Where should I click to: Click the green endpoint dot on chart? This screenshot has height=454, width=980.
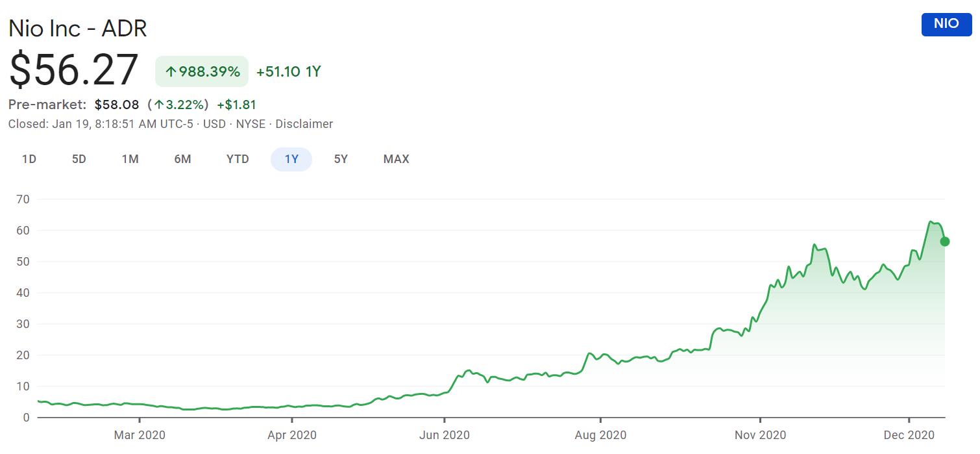pyautogui.click(x=945, y=242)
